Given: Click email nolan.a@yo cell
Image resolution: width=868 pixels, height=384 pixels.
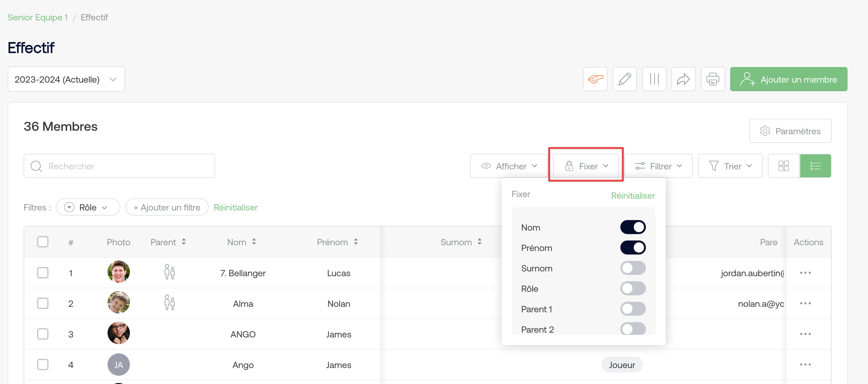Looking at the screenshot, I should point(761,304).
